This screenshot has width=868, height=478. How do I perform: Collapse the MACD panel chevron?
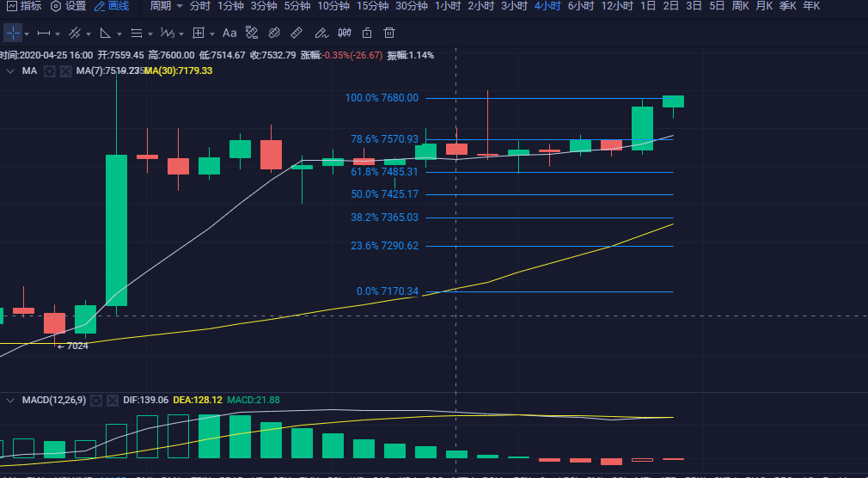point(10,400)
